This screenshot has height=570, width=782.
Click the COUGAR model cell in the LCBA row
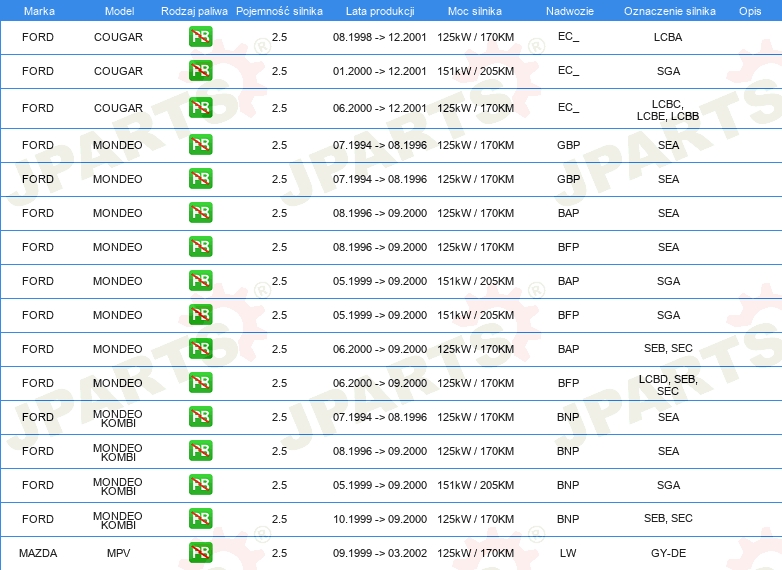pos(118,37)
